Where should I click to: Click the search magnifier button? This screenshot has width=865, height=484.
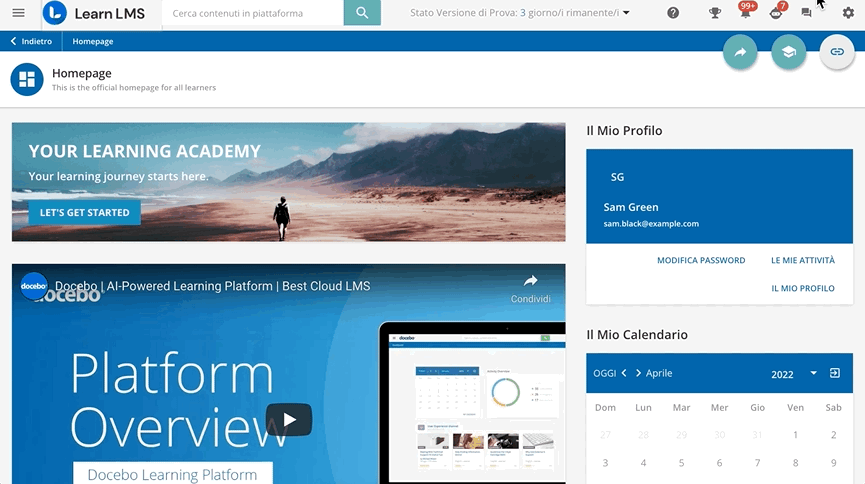(362, 13)
